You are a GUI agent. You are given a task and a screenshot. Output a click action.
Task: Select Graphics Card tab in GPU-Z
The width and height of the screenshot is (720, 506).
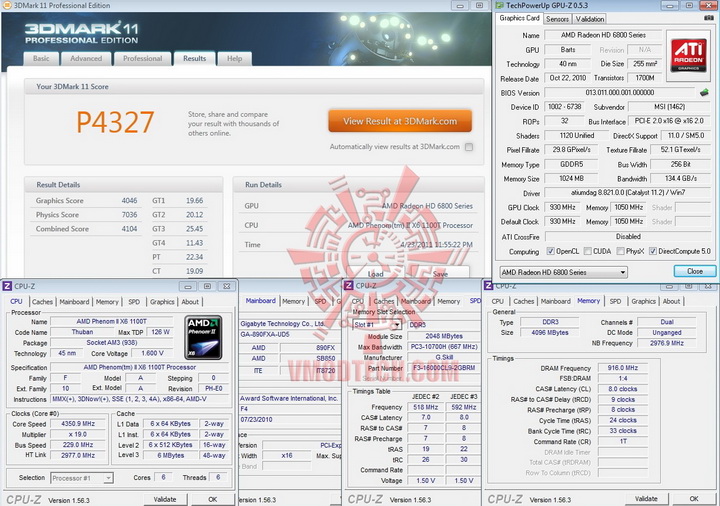519,18
